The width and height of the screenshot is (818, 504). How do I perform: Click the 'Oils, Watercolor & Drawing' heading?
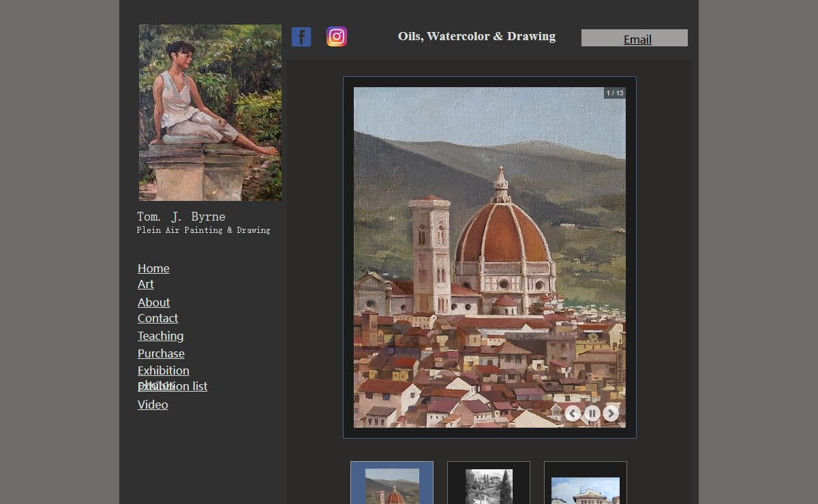coord(476,36)
